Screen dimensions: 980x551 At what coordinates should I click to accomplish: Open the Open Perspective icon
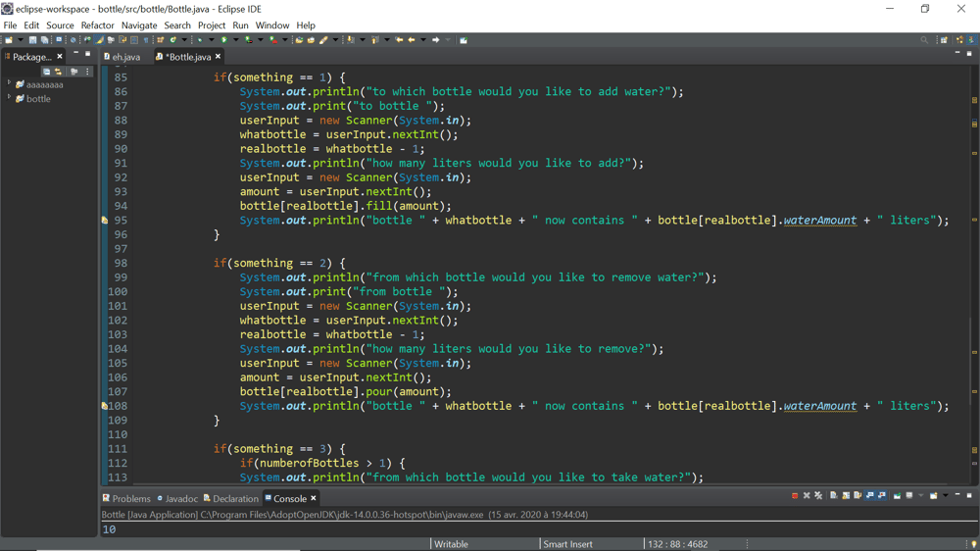point(944,40)
